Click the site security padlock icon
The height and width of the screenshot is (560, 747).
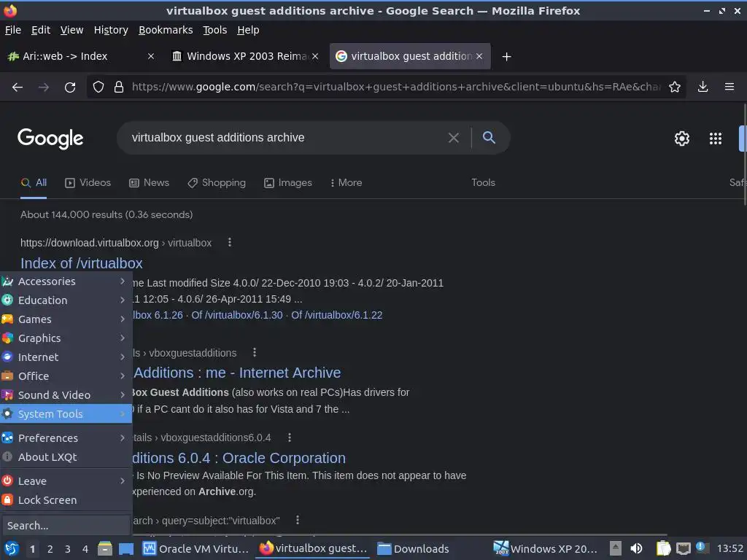click(119, 87)
